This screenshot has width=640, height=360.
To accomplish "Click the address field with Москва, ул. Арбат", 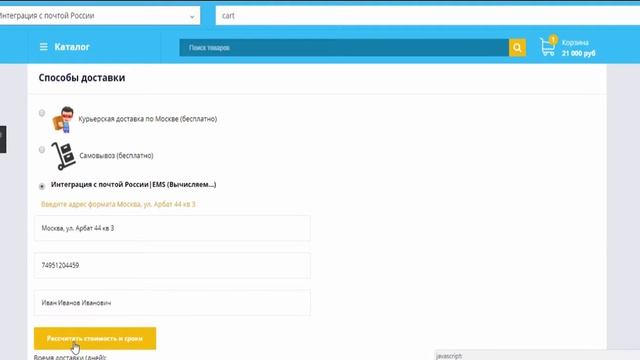I will tap(172, 228).
